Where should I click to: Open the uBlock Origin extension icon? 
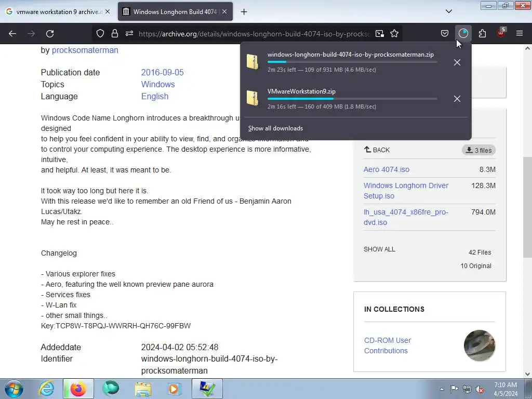[x=501, y=33]
